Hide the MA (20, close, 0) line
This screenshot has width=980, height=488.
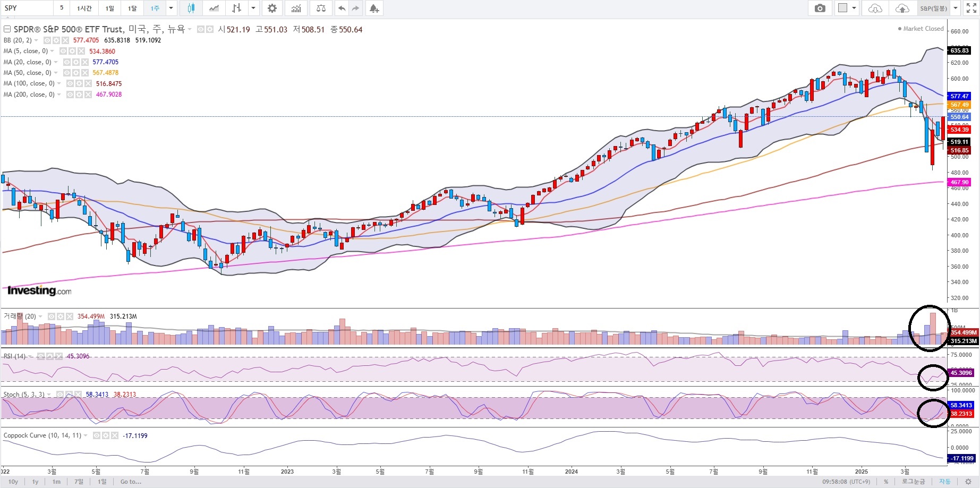click(x=66, y=62)
